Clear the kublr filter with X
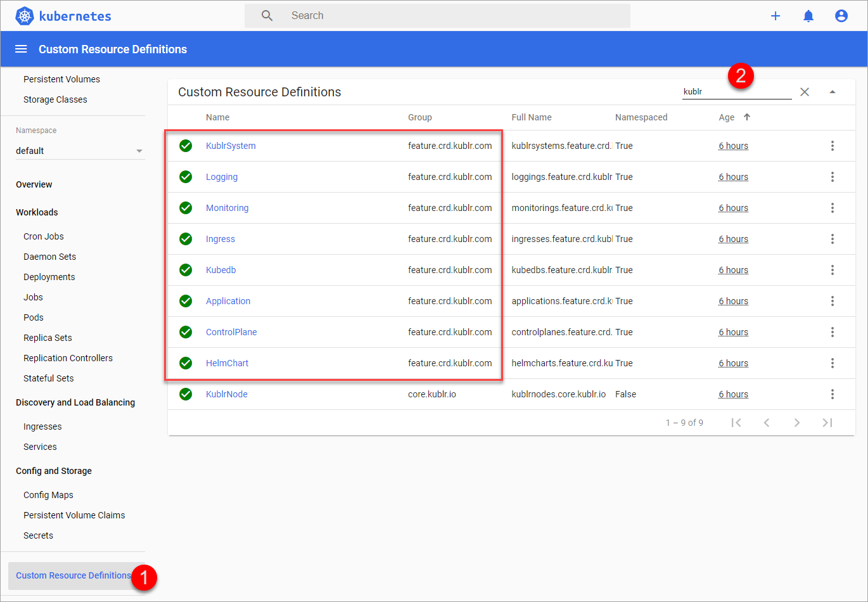The image size is (868, 602). 805,92
